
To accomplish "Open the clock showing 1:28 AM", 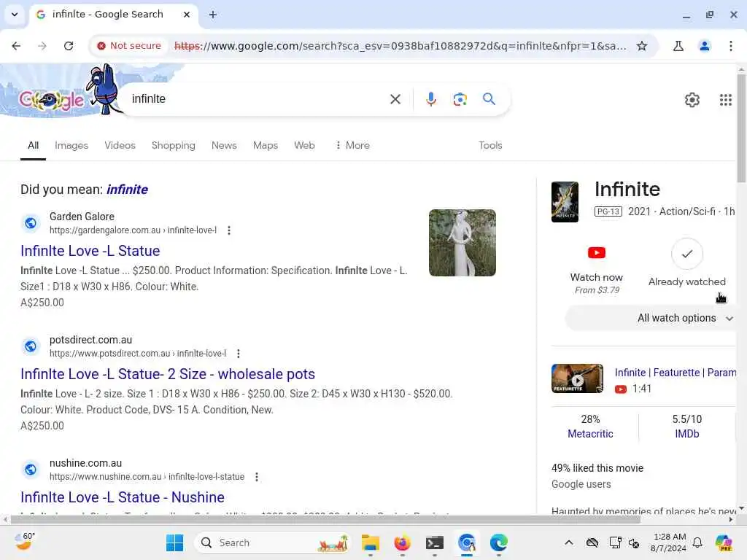I will [x=668, y=542].
